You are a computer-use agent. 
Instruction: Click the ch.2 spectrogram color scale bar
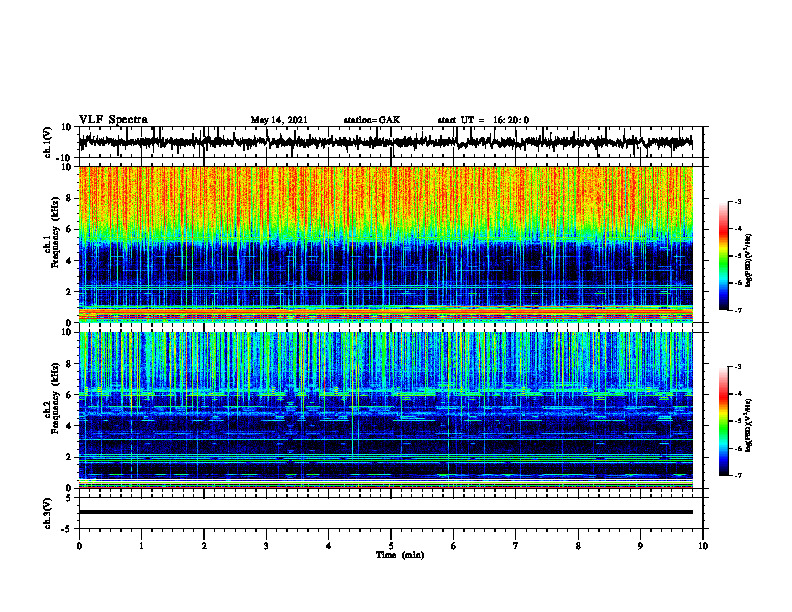click(x=724, y=421)
